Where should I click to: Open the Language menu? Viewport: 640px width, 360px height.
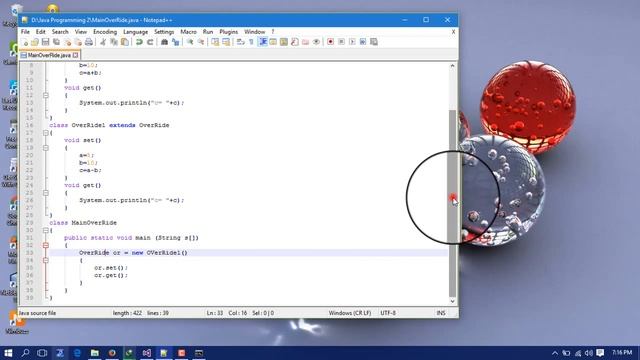(x=136, y=31)
